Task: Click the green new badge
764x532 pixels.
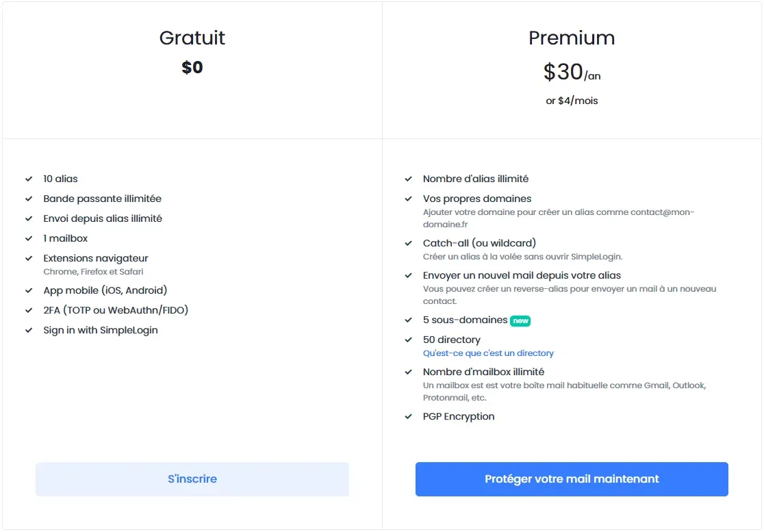Action: pos(520,320)
